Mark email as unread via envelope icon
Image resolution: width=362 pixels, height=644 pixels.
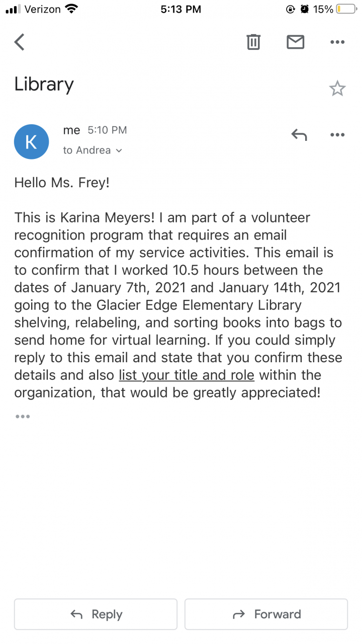tap(296, 42)
